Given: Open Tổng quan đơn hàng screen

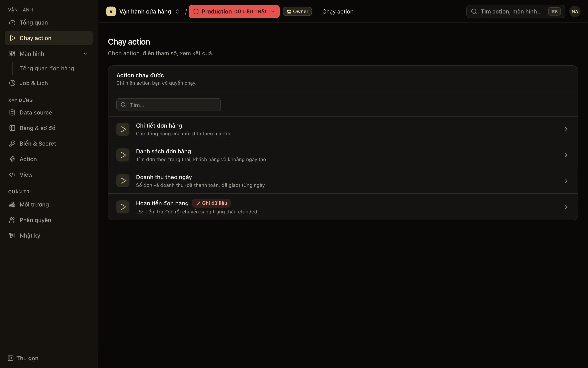Looking at the screenshot, I should [47, 68].
